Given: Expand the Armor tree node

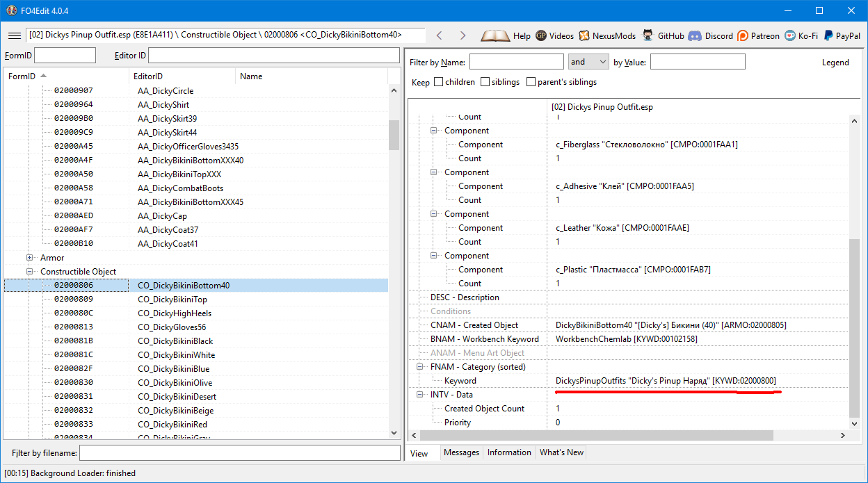Looking at the screenshot, I should (30, 258).
